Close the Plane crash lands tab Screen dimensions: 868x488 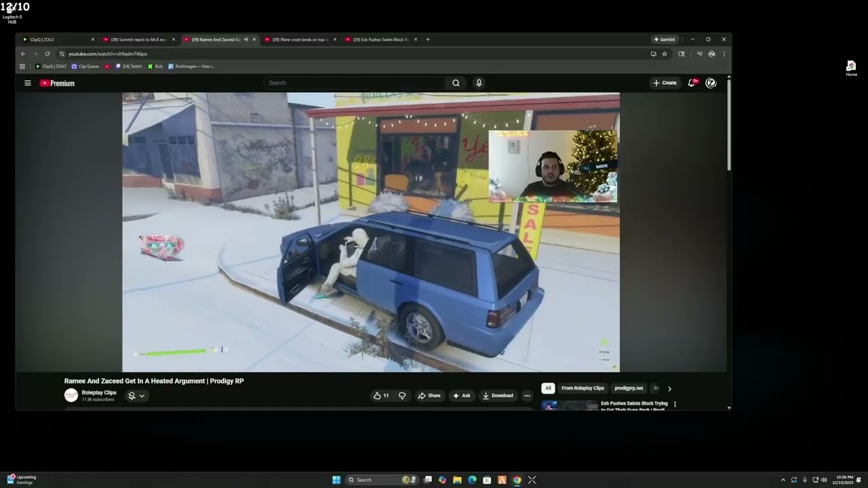(x=335, y=39)
